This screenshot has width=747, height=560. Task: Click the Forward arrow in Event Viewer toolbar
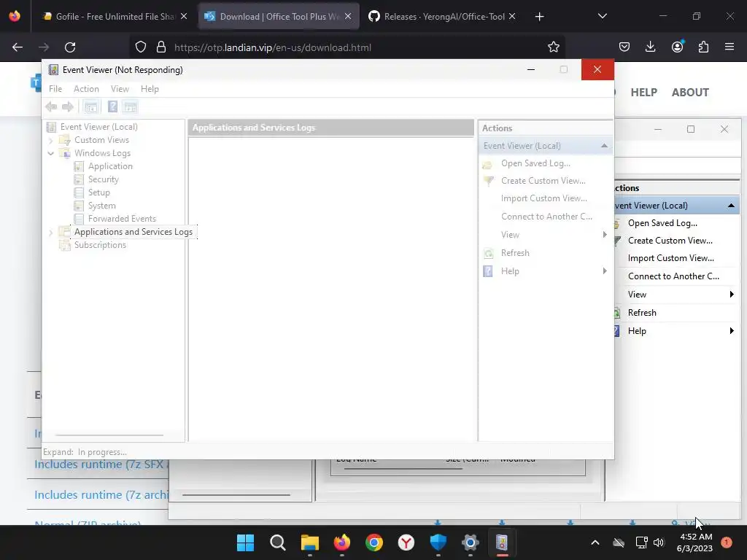pyautogui.click(x=68, y=106)
